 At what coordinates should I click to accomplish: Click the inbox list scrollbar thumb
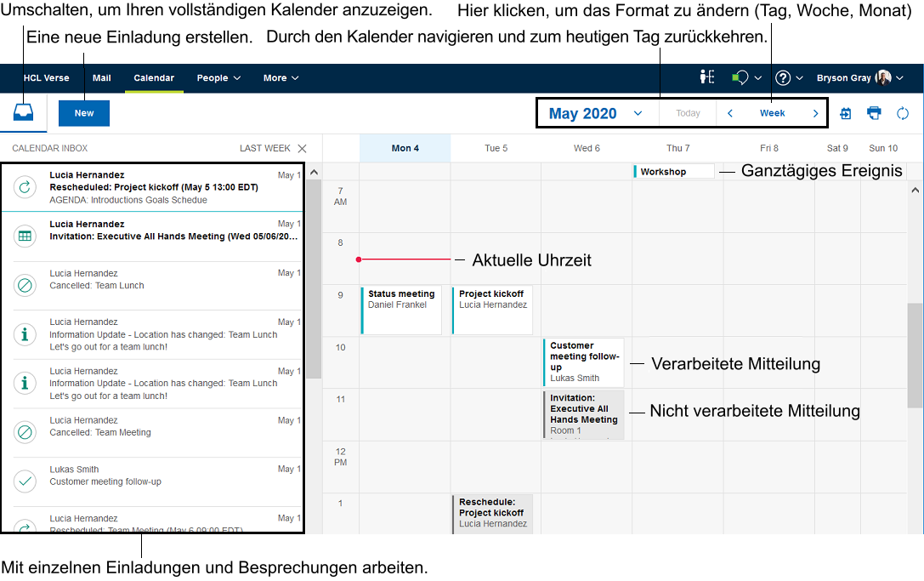pos(314,278)
